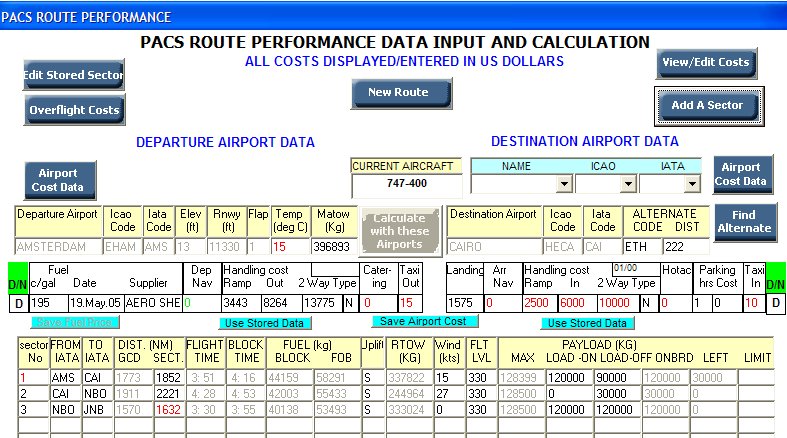Select sector 1 row number
The width and height of the screenshot is (787, 438).
33,377
